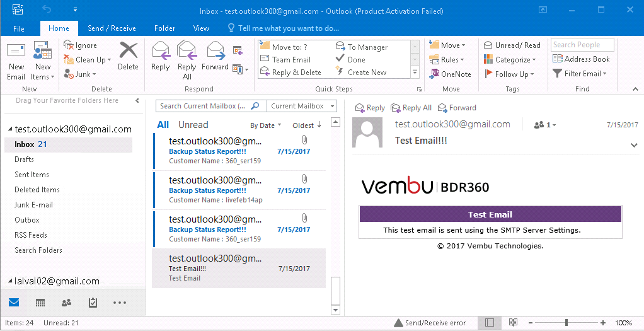Create a New Email

pos(16,62)
